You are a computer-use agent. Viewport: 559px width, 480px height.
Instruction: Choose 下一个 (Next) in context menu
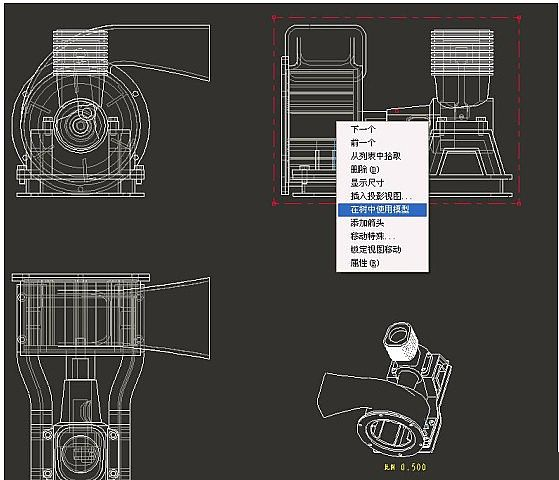pos(382,129)
